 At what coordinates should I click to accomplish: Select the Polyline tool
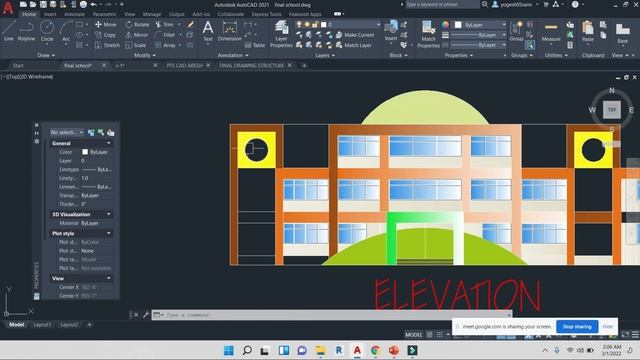click(26, 31)
